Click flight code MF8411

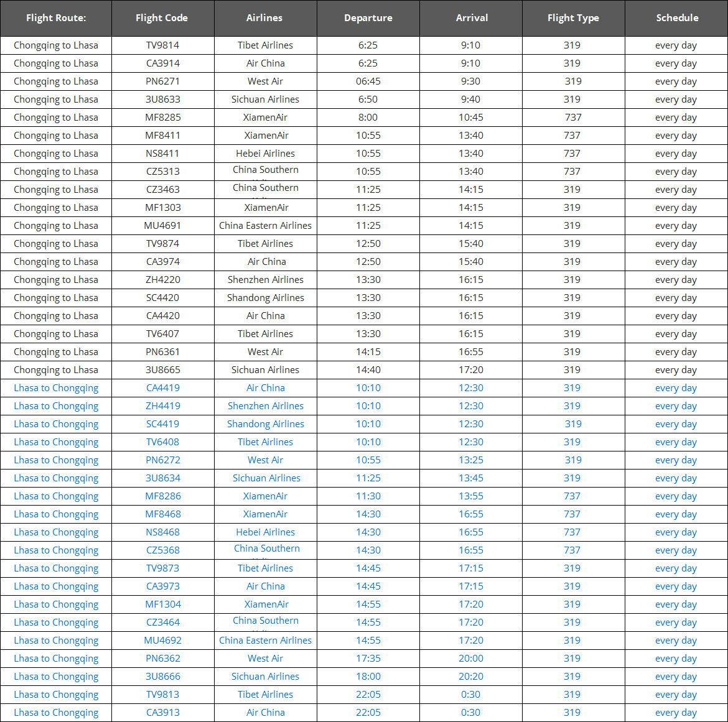[x=162, y=136]
